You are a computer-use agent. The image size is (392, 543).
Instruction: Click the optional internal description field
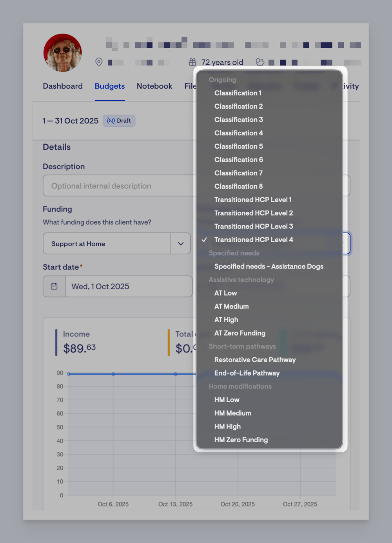point(119,185)
